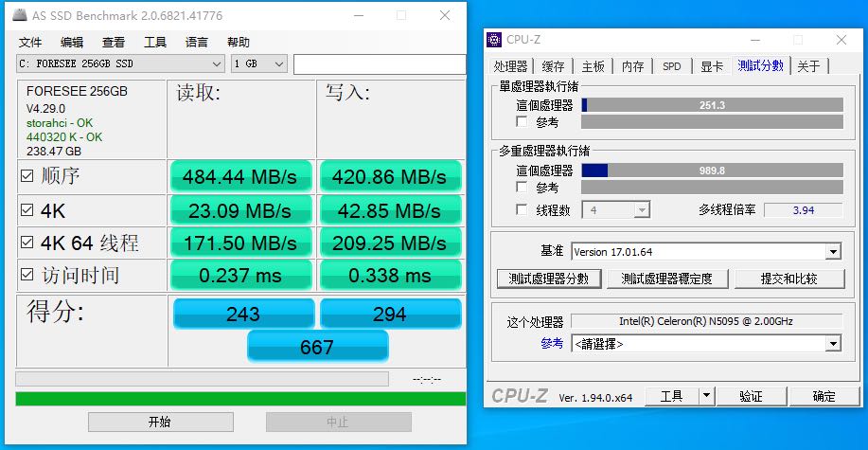
Task: Open the 编辑 menu in AS SSD
Action: coord(72,42)
